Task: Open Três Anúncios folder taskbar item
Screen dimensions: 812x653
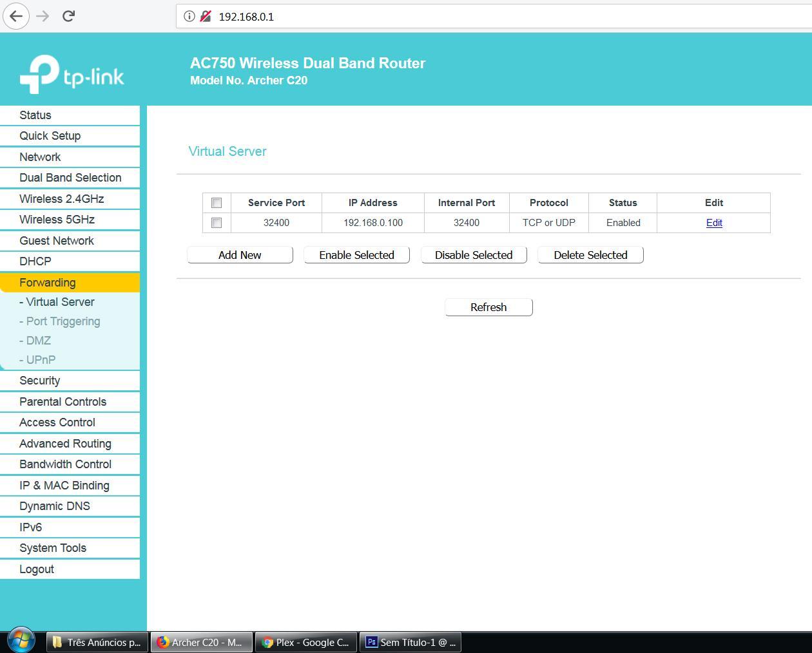Action: 97,642
